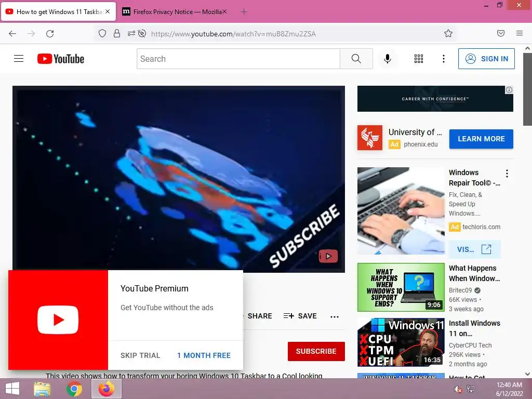The width and height of the screenshot is (532, 399).
Task: Open Install Windows 11 video thumbnail
Action: coord(401,342)
